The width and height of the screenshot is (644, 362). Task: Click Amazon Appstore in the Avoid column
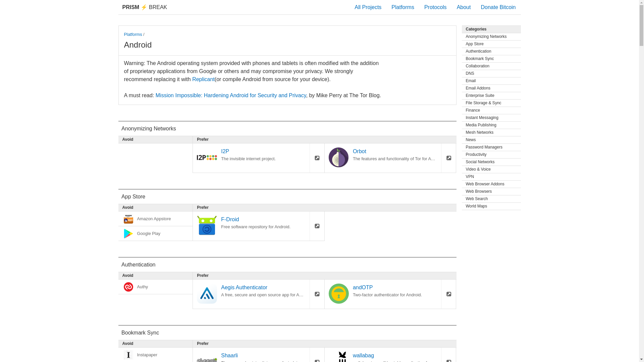pyautogui.click(x=155, y=219)
